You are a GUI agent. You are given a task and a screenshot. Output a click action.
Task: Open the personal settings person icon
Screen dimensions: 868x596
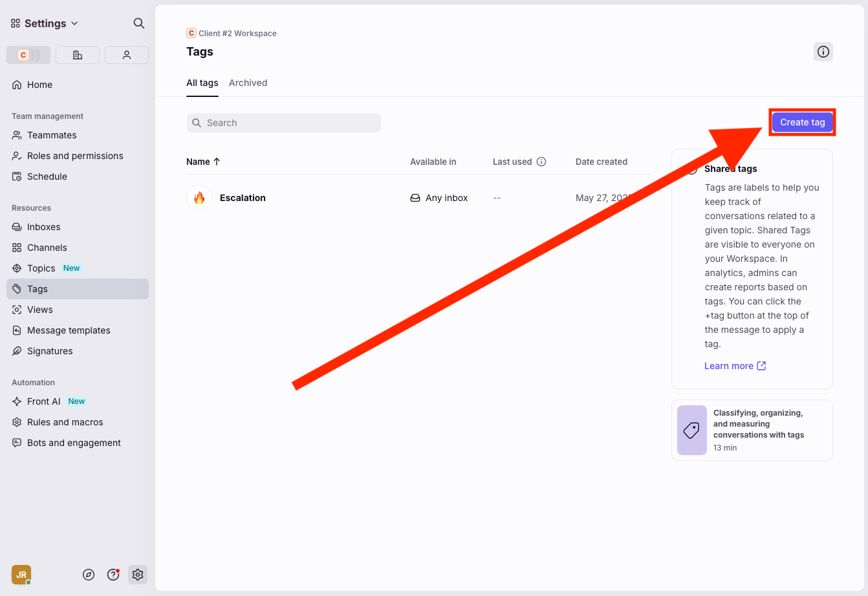(127, 55)
